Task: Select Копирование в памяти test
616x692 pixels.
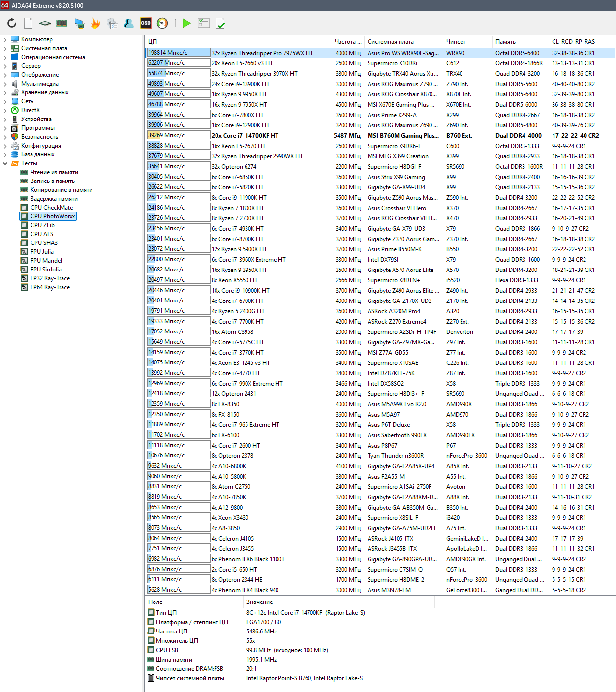Action: pos(62,190)
